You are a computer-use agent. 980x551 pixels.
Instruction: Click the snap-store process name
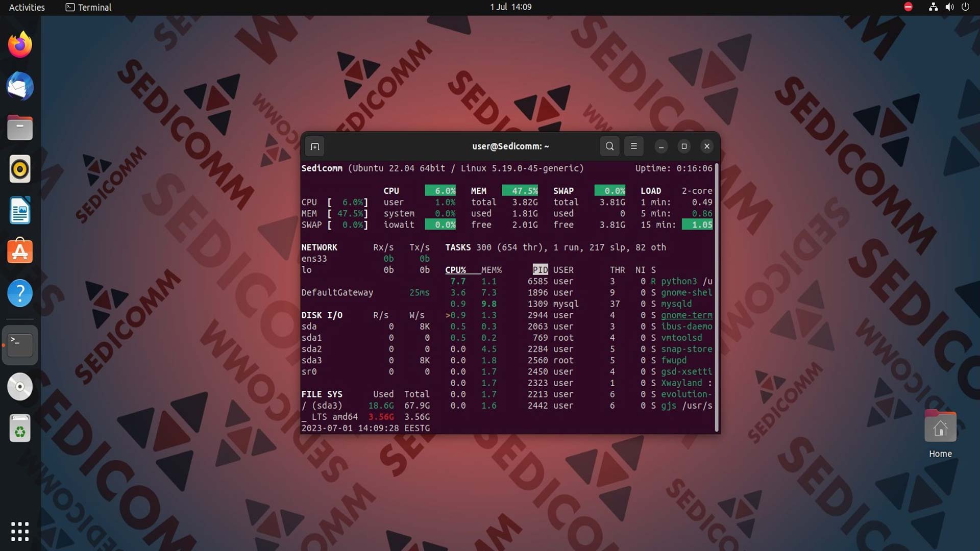pyautogui.click(x=687, y=349)
